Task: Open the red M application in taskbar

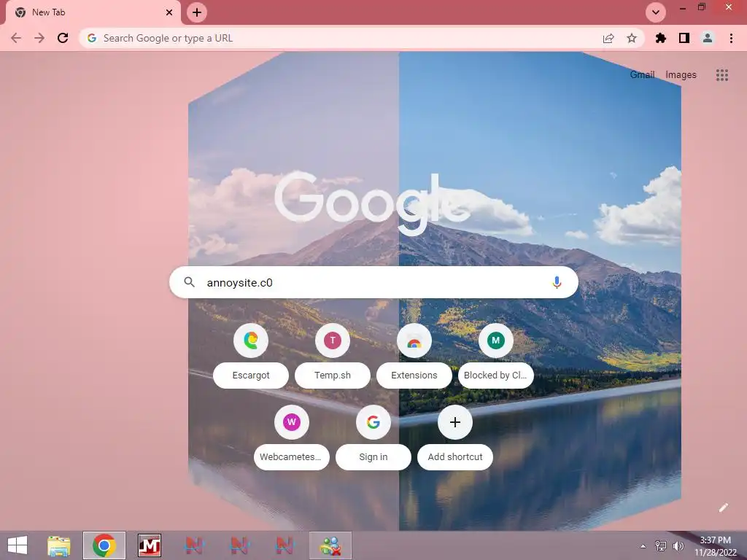Action: coord(150,545)
